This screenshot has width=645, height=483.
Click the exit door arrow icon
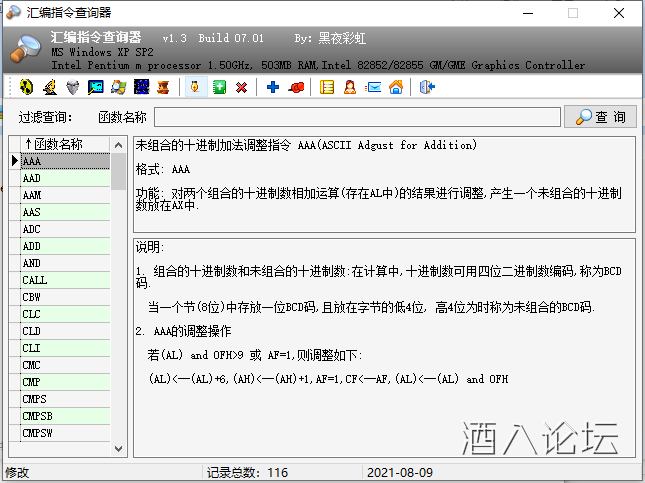coord(427,87)
